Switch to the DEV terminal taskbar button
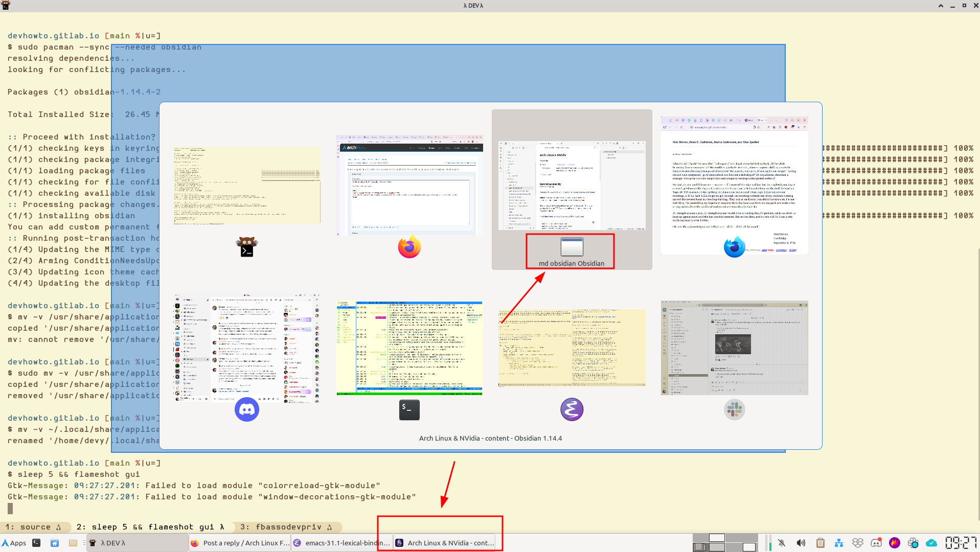Viewport: 980px width, 552px height. tap(137, 543)
